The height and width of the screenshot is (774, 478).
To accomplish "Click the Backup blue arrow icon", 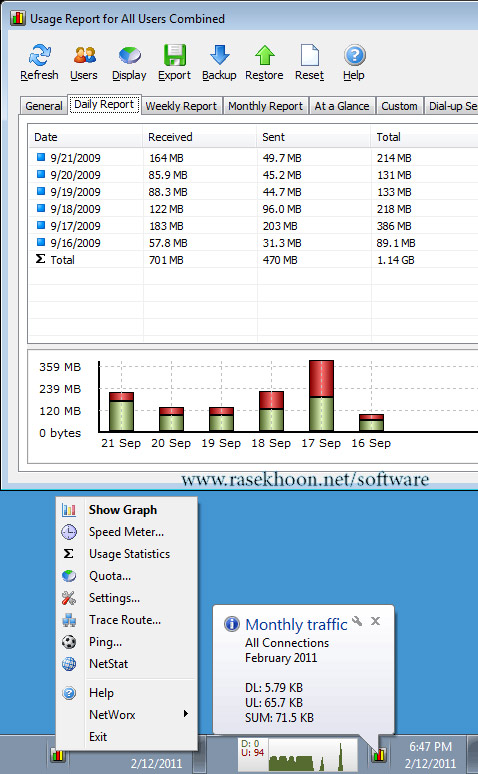I will (220, 55).
